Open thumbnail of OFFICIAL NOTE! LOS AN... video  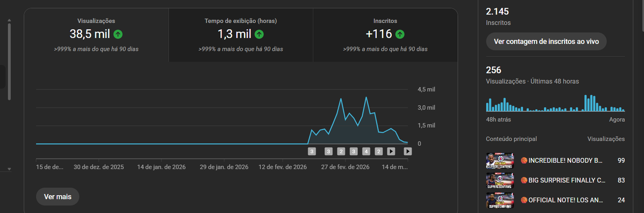point(500,200)
